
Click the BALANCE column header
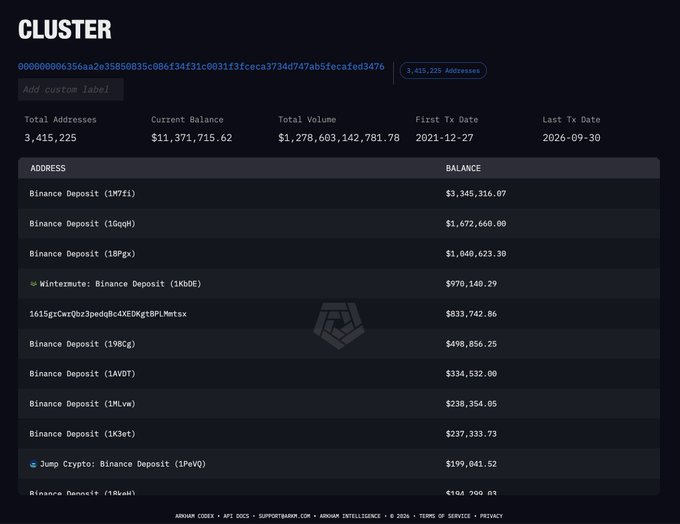point(463,168)
